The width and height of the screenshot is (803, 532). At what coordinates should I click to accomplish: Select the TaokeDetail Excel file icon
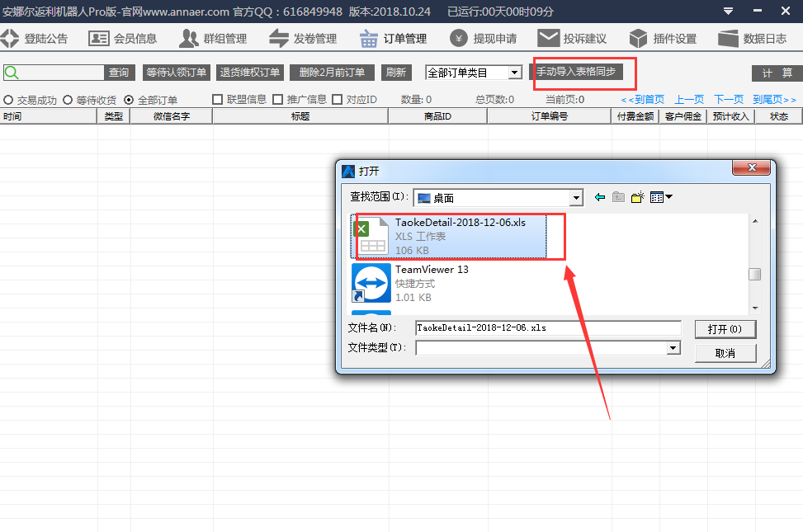point(372,236)
